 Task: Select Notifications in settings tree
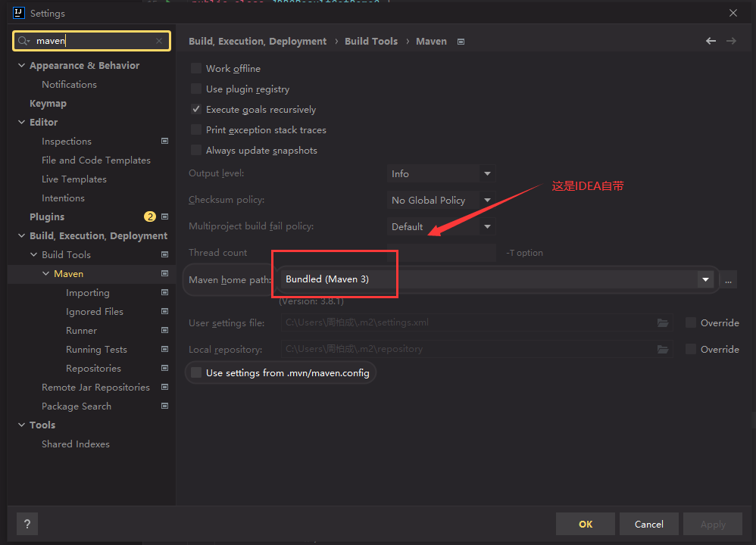pos(70,84)
